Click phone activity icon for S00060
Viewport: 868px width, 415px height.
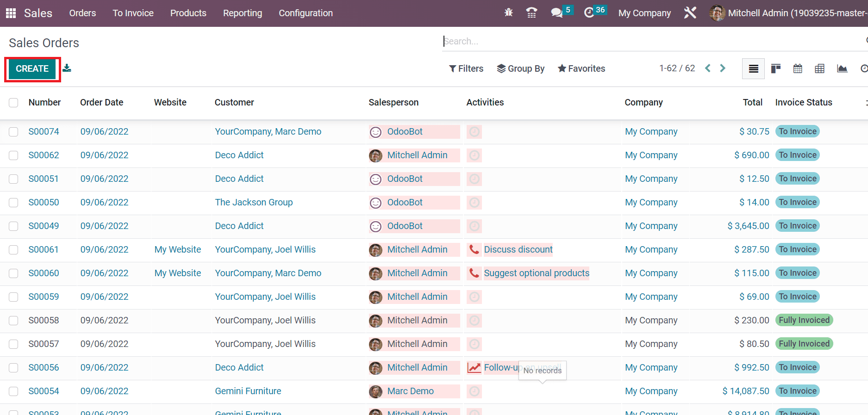coord(474,273)
